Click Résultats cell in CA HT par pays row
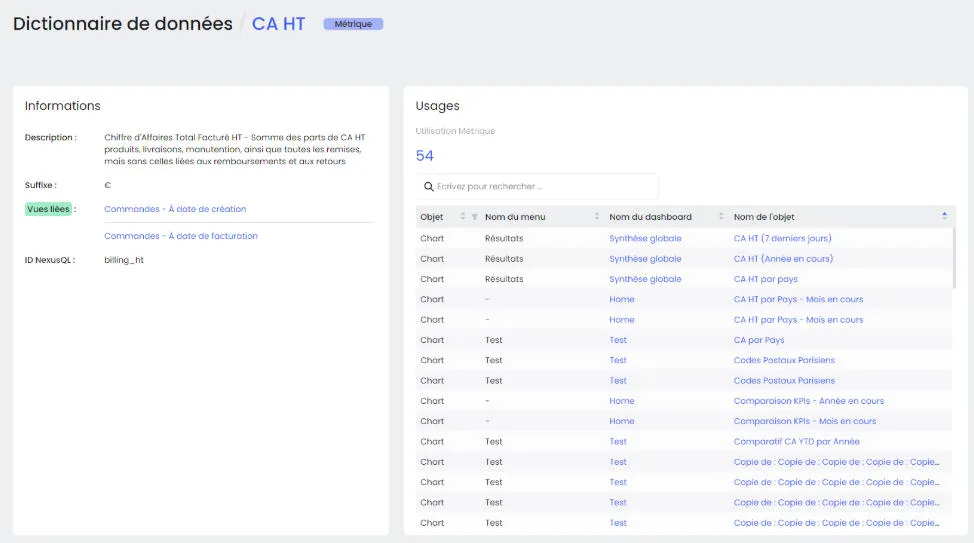This screenshot has width=974, height=543. 504,279
